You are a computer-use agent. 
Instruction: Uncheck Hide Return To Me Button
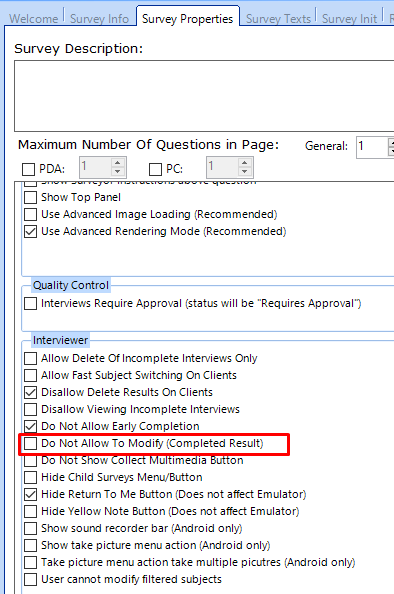tap(31, 494)
